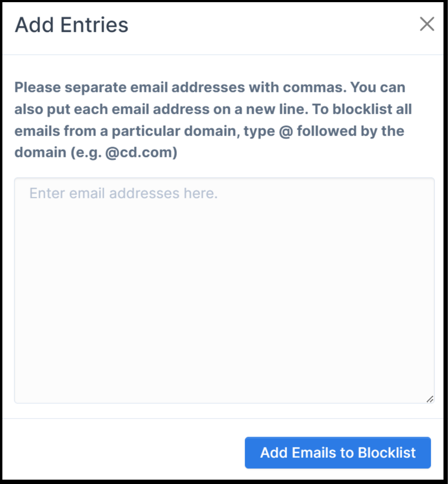Click the Add Emails to Blocklist button
The height and width of the screenshot is (484, 448).
(x=338, y=452)
